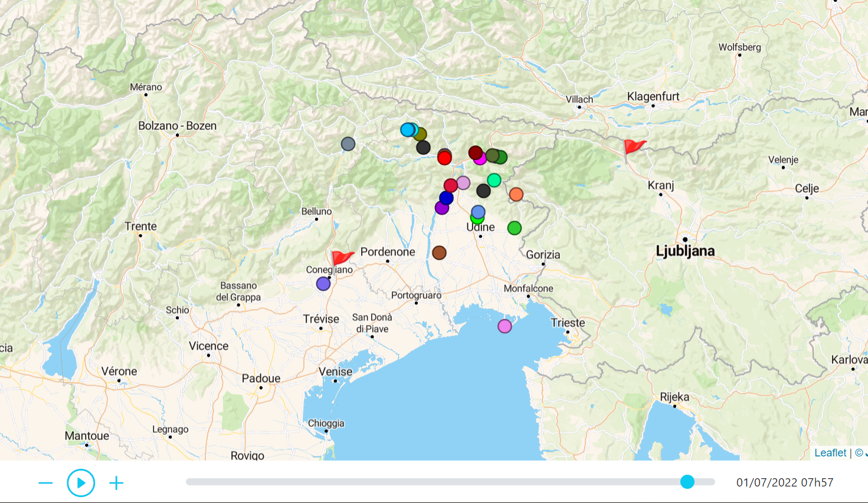
Task: Select the slate-blue marker below Conegliano
Action: pos(323,284)
